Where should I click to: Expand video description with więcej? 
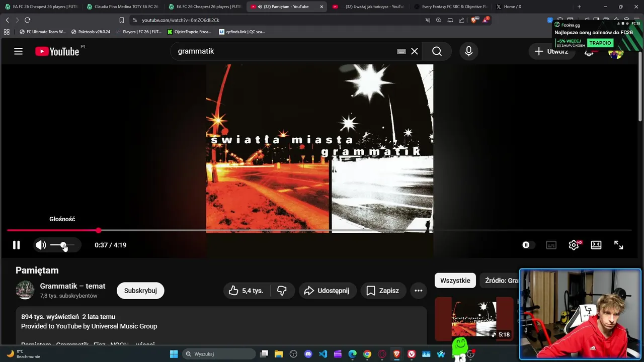click(x=145, y=345)
